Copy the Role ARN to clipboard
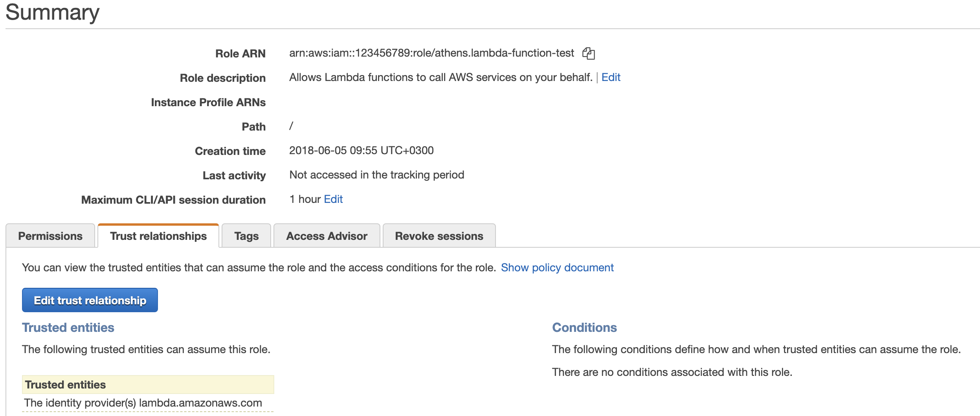 (588, 53)
